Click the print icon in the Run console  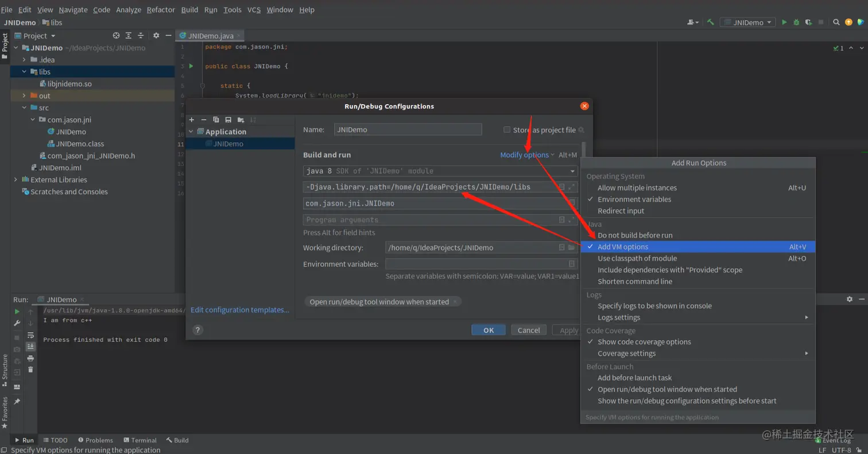pos(30,358)
